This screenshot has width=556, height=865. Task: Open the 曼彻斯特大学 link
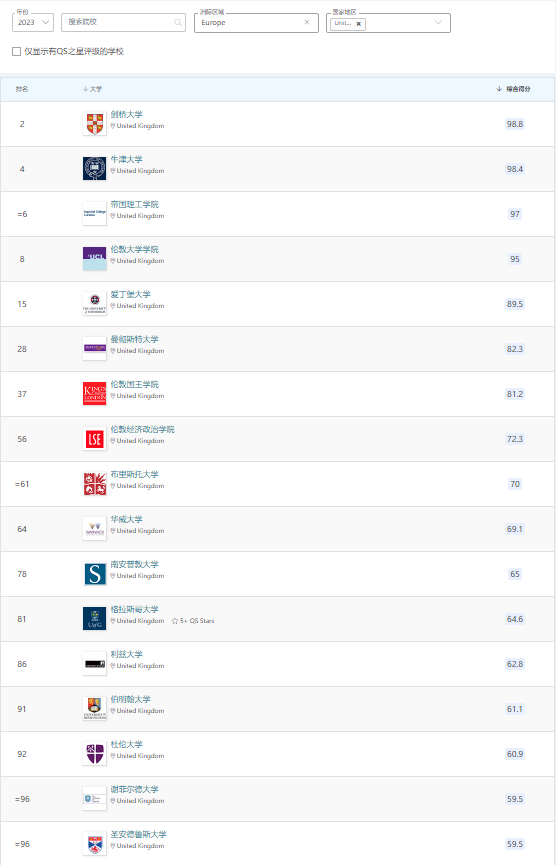click(135, 339)
